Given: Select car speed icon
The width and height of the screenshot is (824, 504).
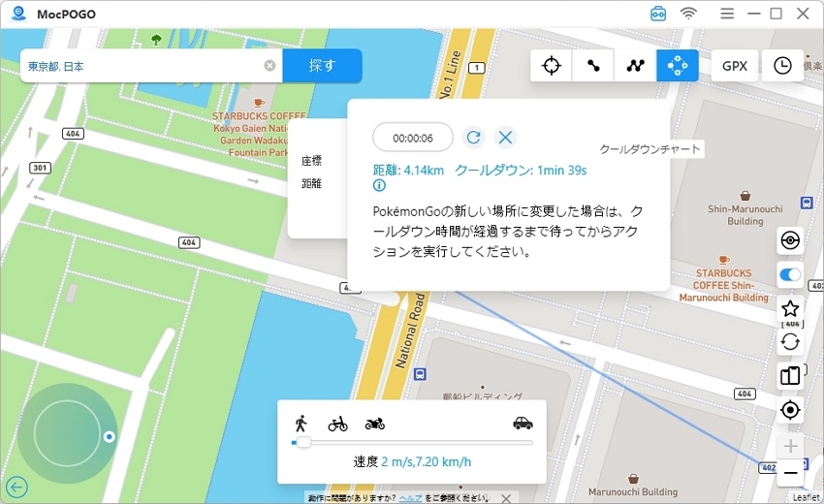Looking at the screenshot, I should pyautogui.click(x=523, y=423).
